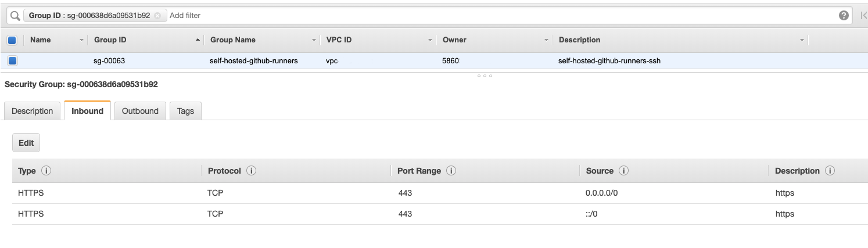Image resolution: width=868 pixels, height=248 pixels.
Task: Toggle the select-all checkbox in table header
Action: [12, 40]
